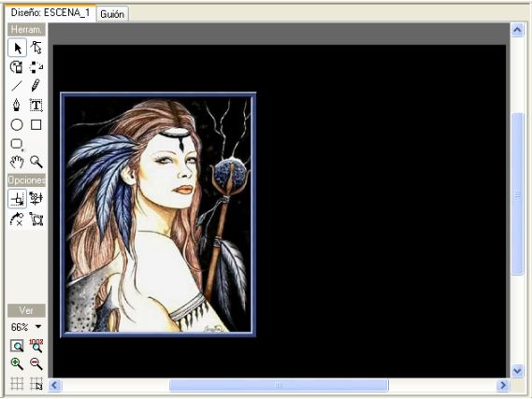Set zoom to 100% with magnifier icon
The image size is (532, 399).
pos(36,346)
